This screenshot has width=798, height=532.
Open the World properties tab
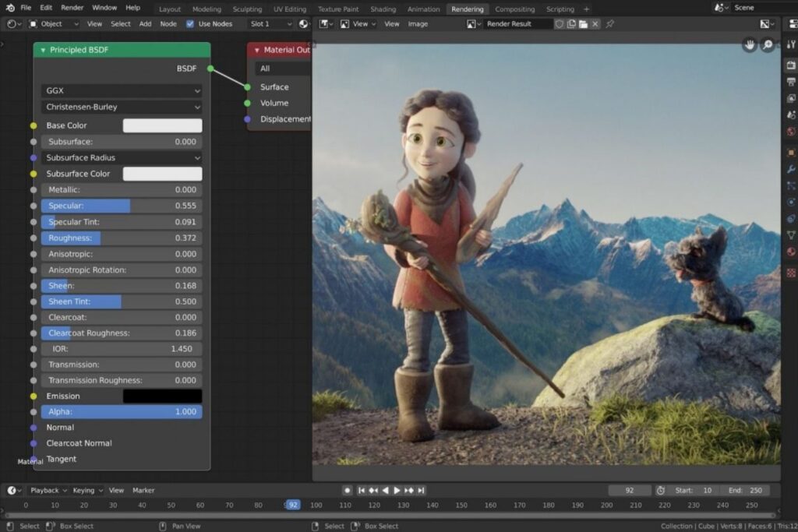coord(791,132)
